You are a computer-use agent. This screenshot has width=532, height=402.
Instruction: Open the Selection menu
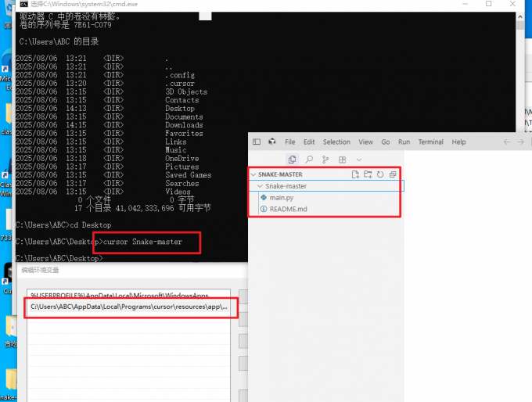[336, 142]
